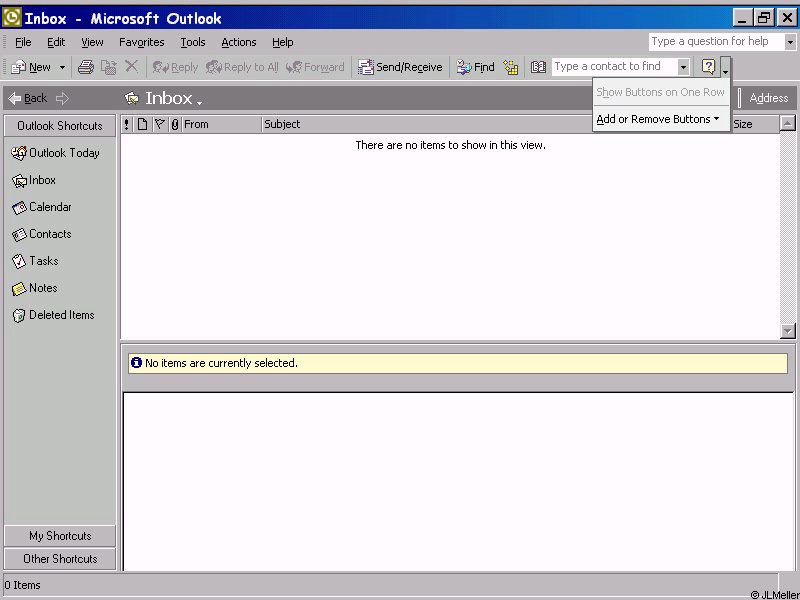Image resolution: width=800 pixels, height=600 pixels.
Task: Open the Deleted Items folder shortcut
Action: [x=53, y=315]
